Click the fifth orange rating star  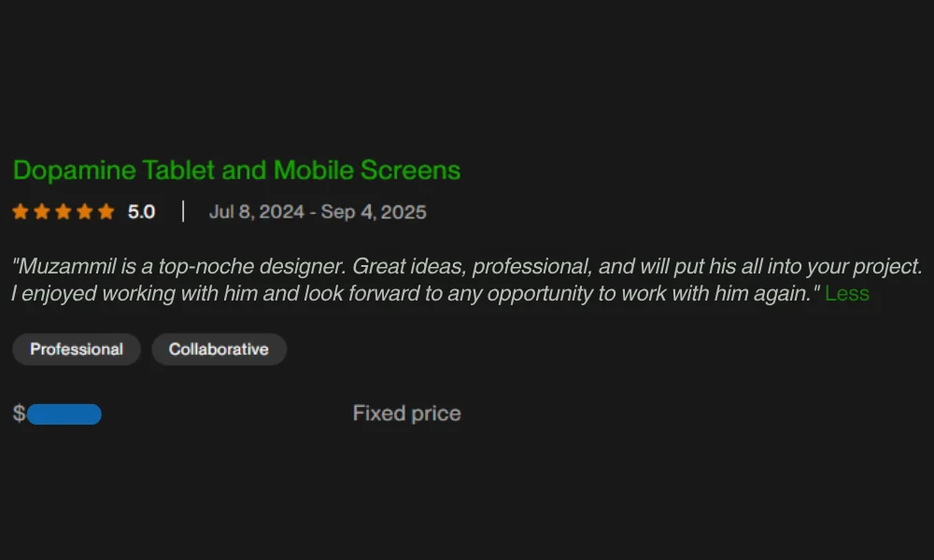[x=106, y=212]
